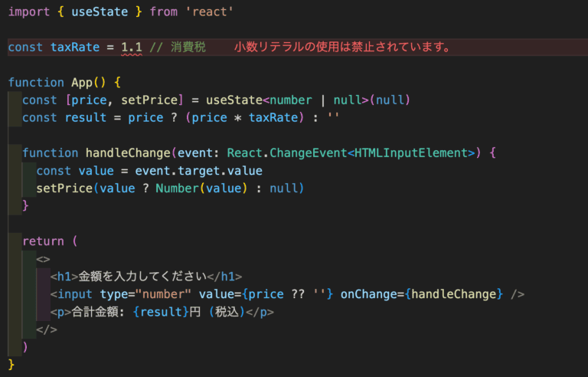Click the onChange={handleChange} attribute

click(422, 294)
